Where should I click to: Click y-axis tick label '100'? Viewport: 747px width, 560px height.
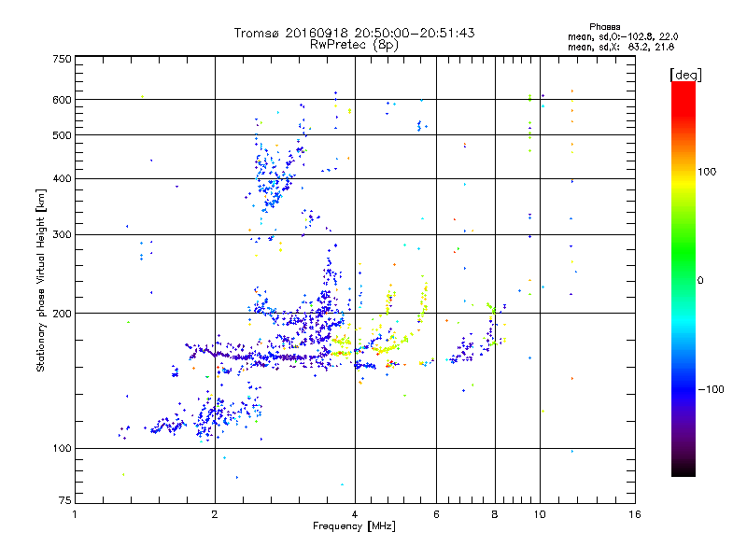pyautogui.click(x=62, y=449)
